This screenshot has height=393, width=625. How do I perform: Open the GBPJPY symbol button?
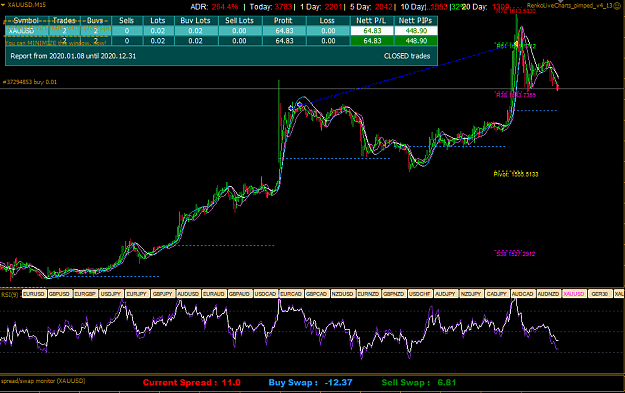[163, 294]
